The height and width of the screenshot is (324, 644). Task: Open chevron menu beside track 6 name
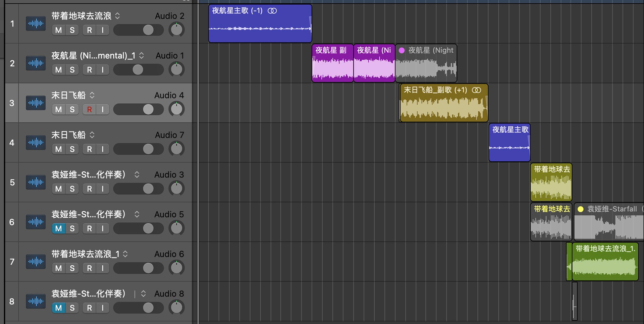point(137,214)
